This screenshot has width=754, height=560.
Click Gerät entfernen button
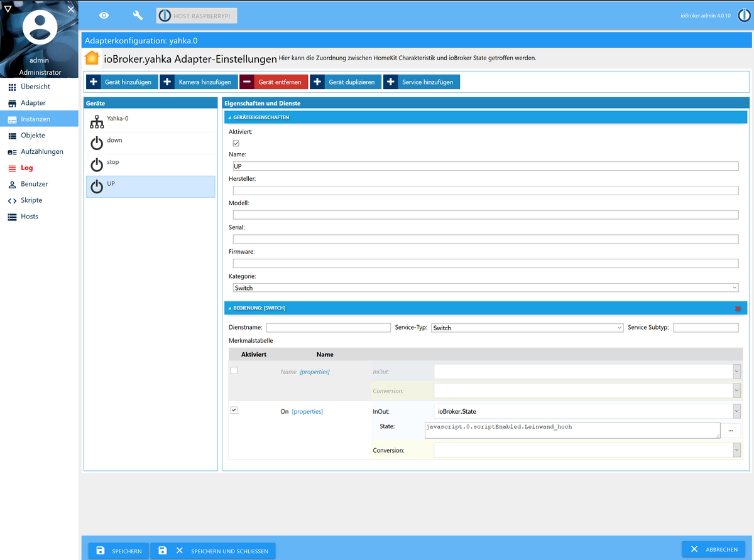tap(273, 82)
